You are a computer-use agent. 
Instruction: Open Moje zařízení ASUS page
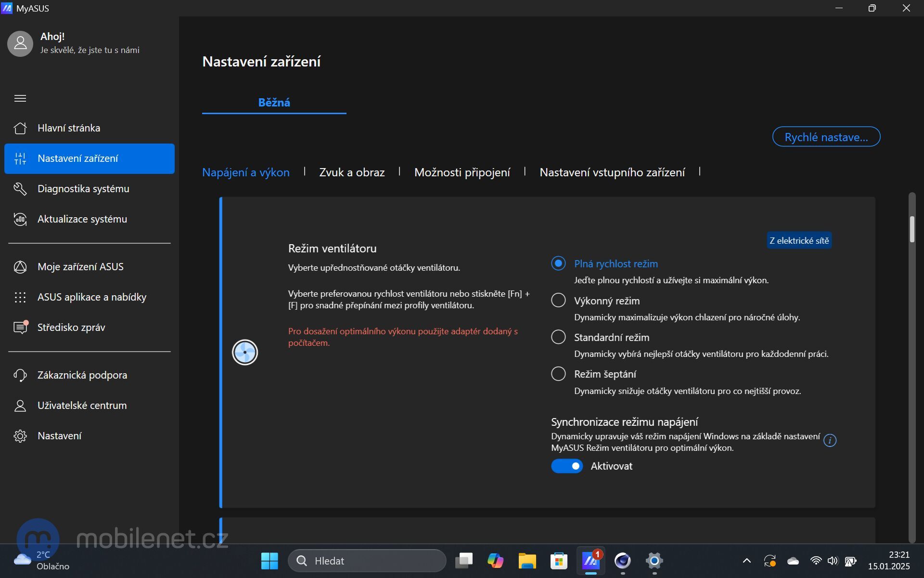coord(80,266)
